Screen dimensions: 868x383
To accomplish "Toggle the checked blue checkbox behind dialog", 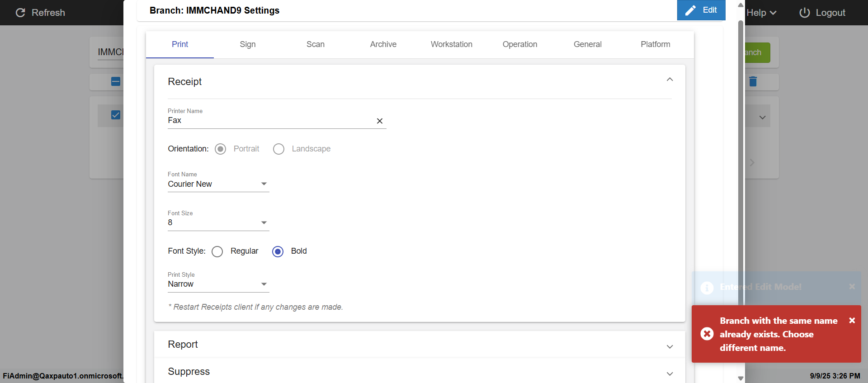I will point(116,115).
